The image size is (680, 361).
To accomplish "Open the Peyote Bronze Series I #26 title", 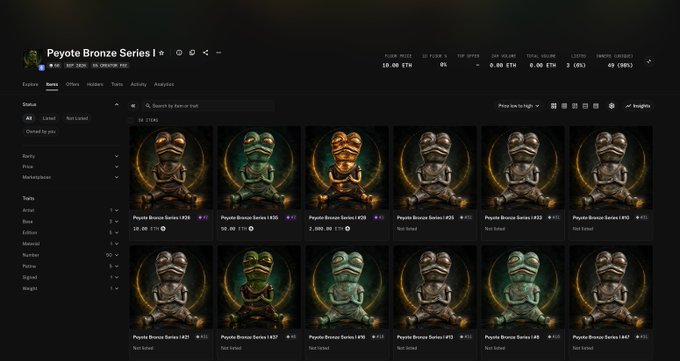I will [x=161, y=218].
